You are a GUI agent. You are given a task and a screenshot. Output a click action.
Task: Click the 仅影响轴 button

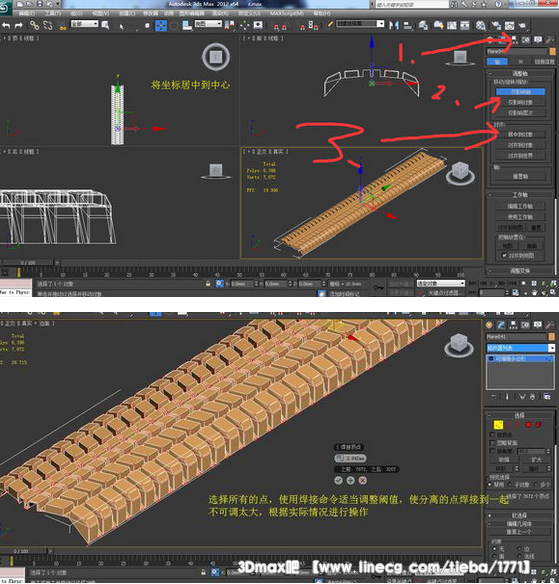pyautogui.click(x=521, y=92)
